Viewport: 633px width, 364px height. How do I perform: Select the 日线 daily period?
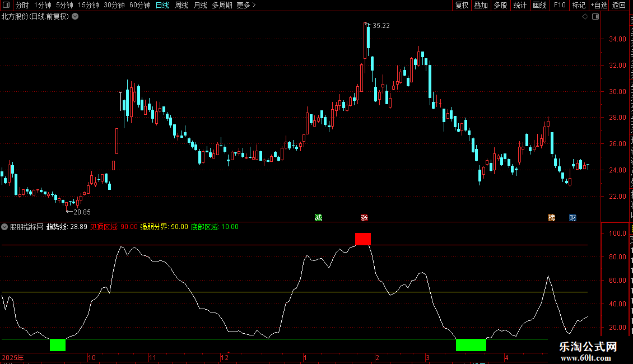[x=162, y=5]
